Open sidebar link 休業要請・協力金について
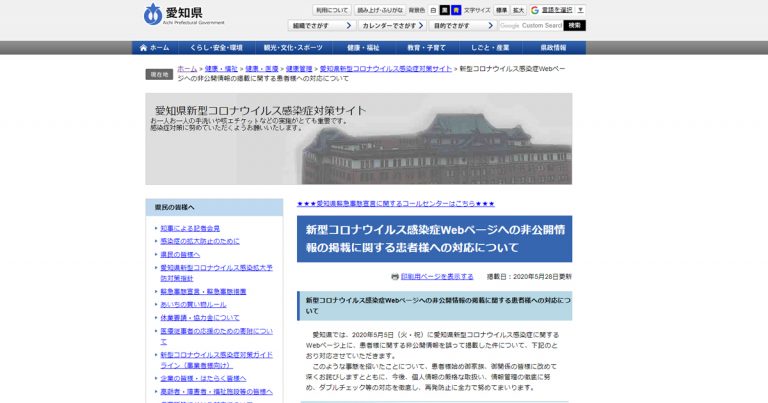This screenshot has width=768, height=403. [200, 318]
